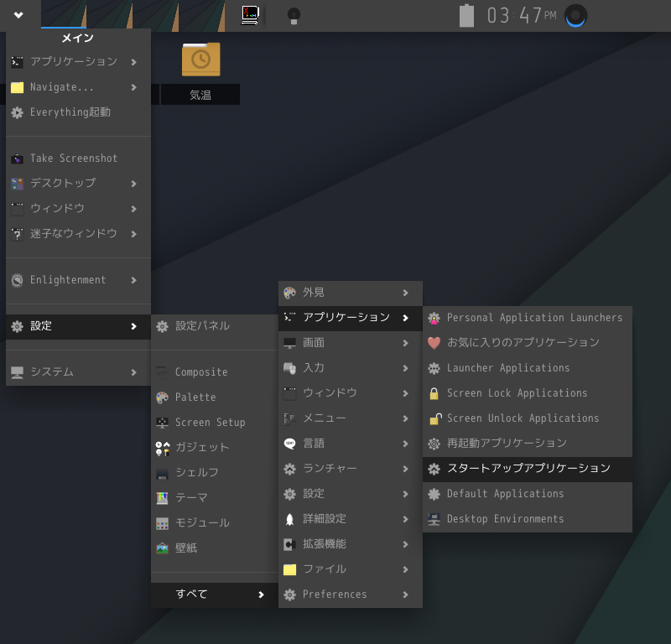
Task: Click the Desktop Environments computer icon
Action: [x=434, y=520]
